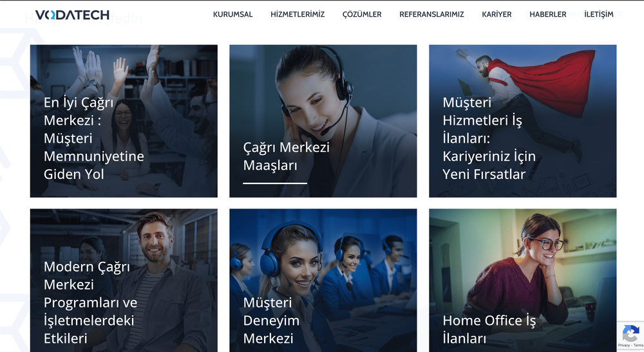This screenshot has height=352, width=644.
Task: Open the HABERLER navigation item
Action: coord(548,14)
